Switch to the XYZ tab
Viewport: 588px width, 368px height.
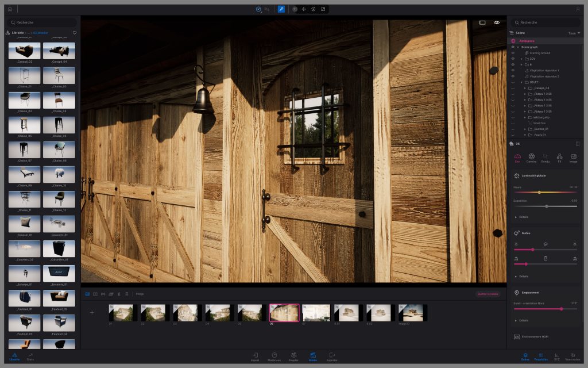coord(557,356)
